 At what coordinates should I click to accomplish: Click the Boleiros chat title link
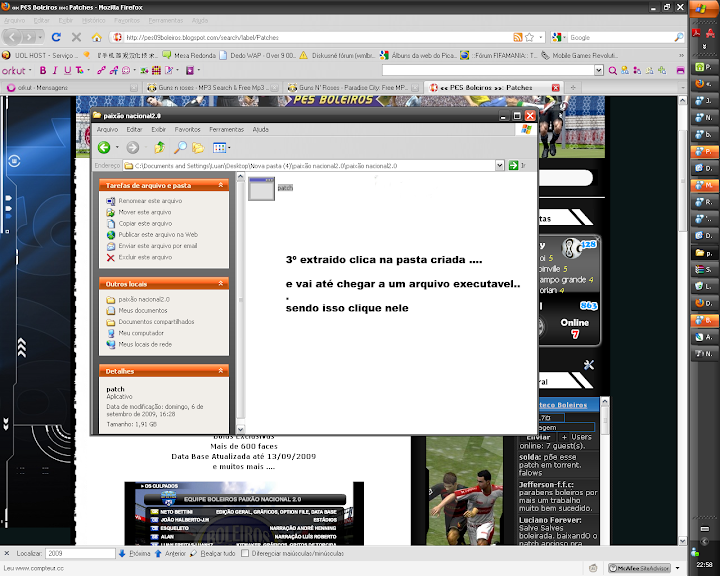pyautogui.click(x=563, y=405)
